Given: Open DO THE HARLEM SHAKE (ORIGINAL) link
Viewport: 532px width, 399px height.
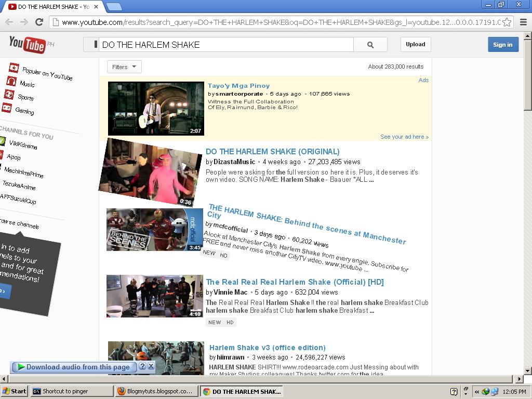Looking at the screenshot, I should coord(272,151).
